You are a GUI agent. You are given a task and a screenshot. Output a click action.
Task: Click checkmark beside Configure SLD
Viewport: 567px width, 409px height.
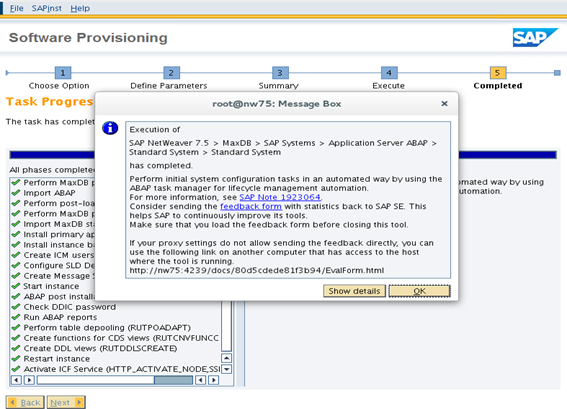tap(16, 265)
